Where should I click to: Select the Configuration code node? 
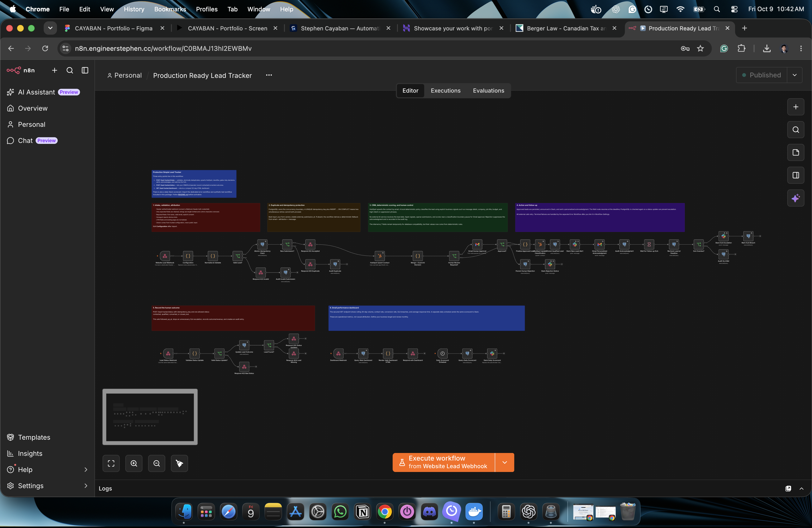tap(188, 256)
